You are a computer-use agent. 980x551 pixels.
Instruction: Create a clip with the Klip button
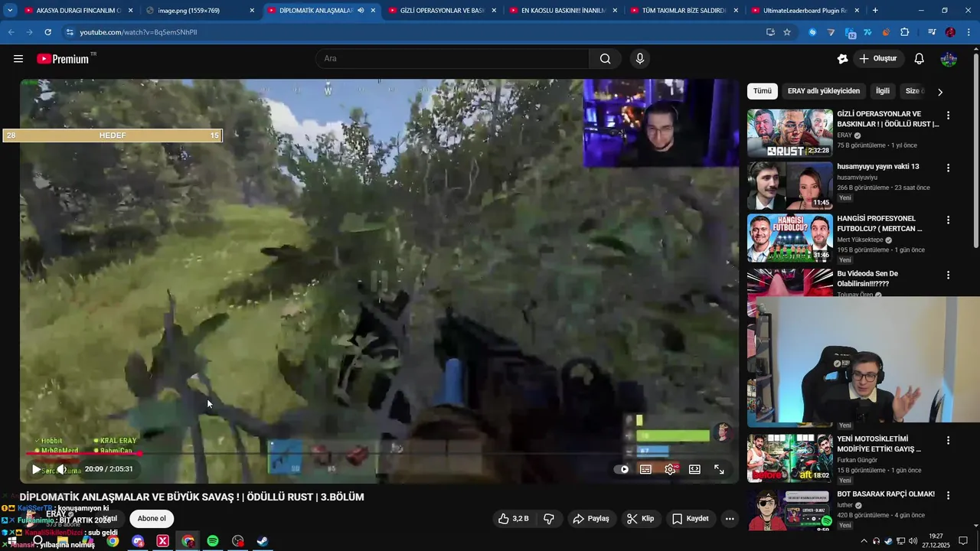click(640, 519)
